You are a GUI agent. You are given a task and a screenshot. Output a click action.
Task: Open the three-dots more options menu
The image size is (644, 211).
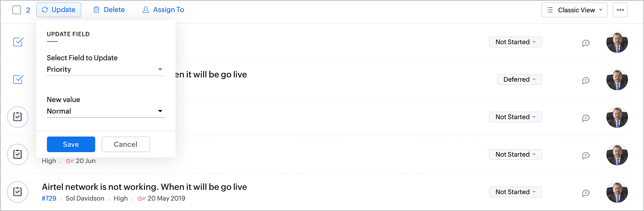pos(620,10)
